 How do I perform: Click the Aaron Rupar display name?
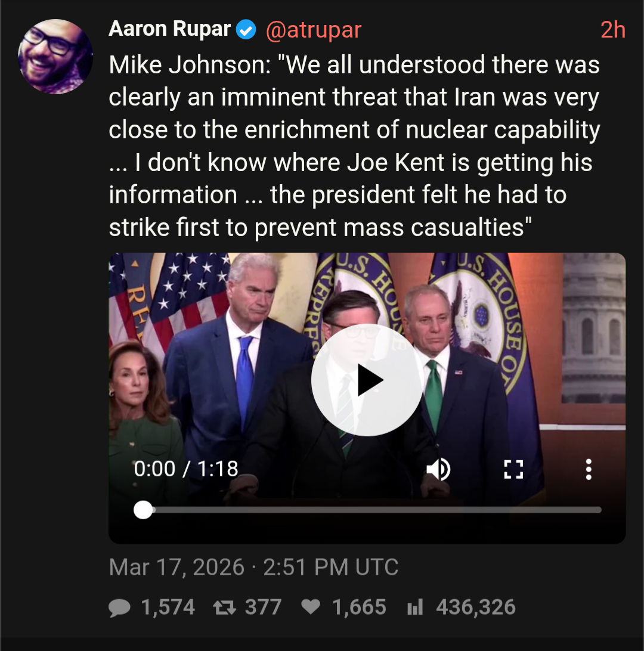(x=169, y=29)
